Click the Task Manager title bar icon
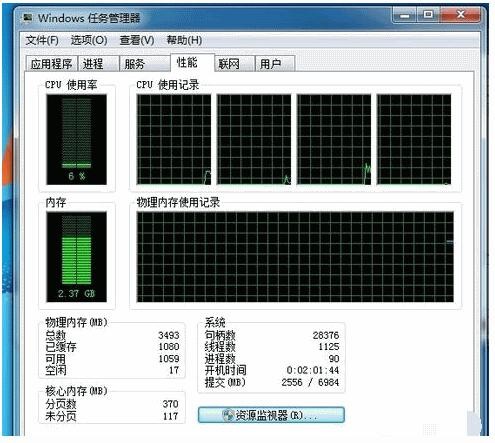This screenshot has height=443, width=495. 27,18
